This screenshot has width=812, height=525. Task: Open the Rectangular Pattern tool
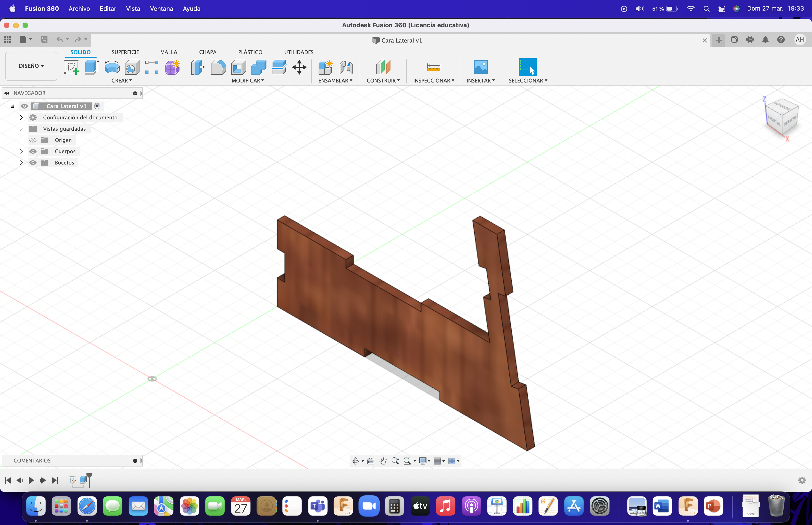(152, 67)
